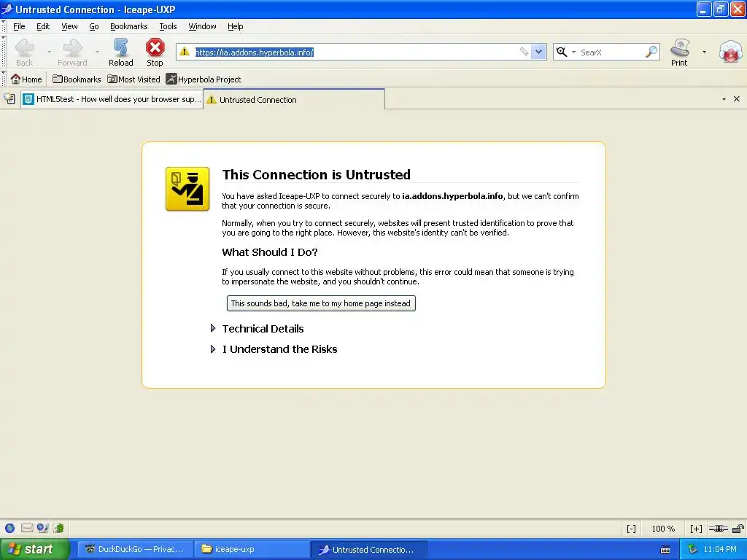Click the 11:04 PM clock

720,550
